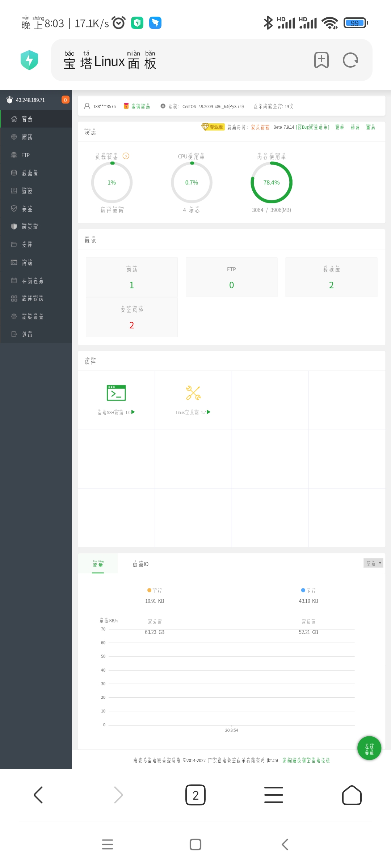Click the 计划任务 scheduled tasks icon
The width and height of the screenshot is (391, 868).
14,280
